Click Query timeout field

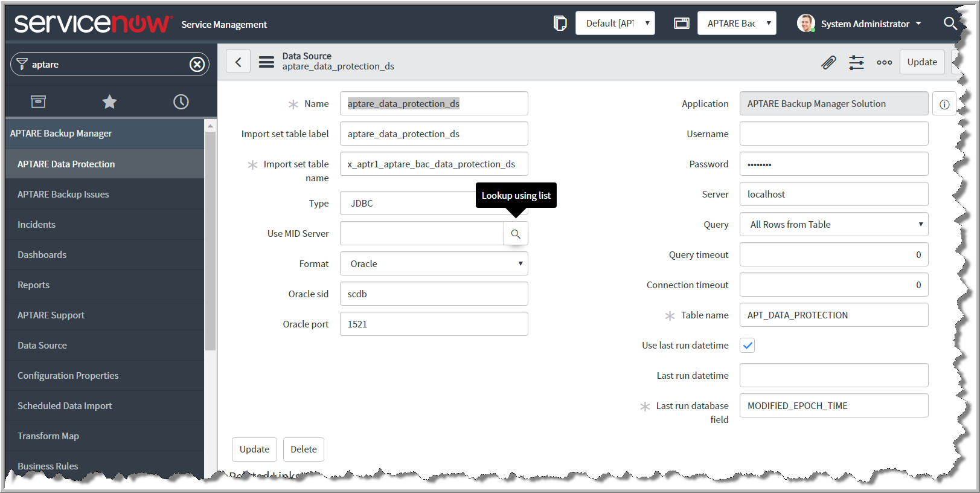(834, 254)
